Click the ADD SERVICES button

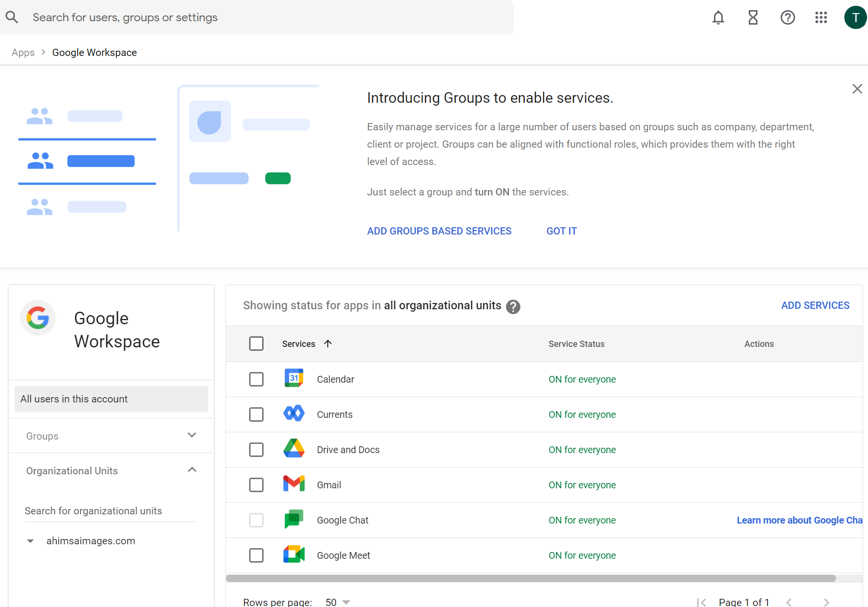tap(815, 305)
